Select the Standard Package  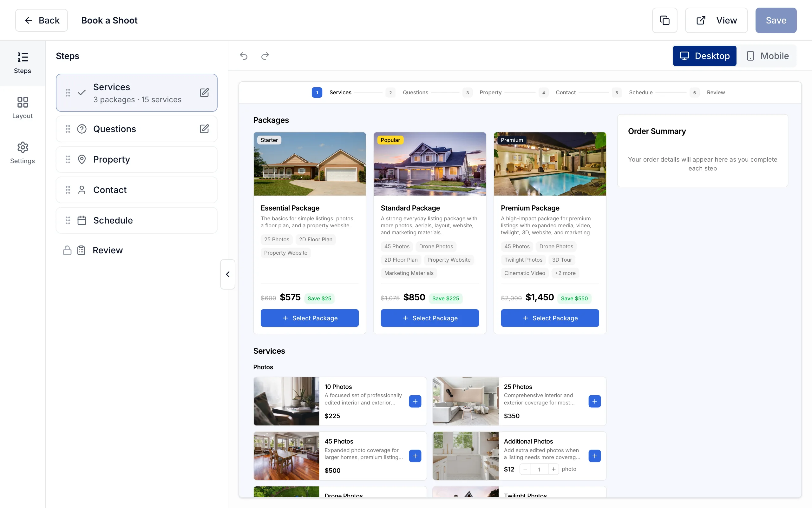point(429,318)
